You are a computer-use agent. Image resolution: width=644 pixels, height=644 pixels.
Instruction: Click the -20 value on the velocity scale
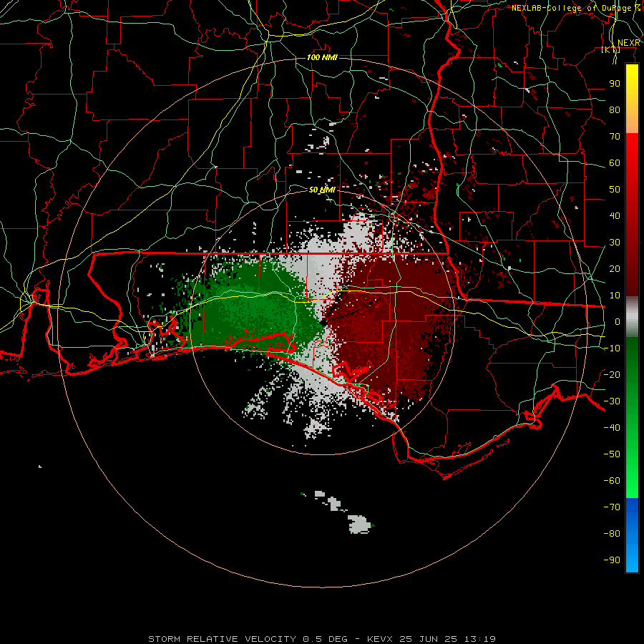(x=612, y=375)
